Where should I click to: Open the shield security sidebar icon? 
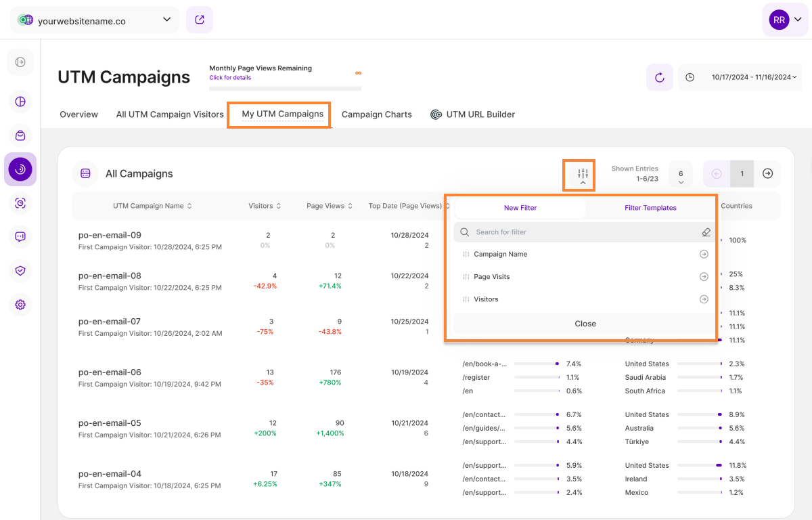20,271
